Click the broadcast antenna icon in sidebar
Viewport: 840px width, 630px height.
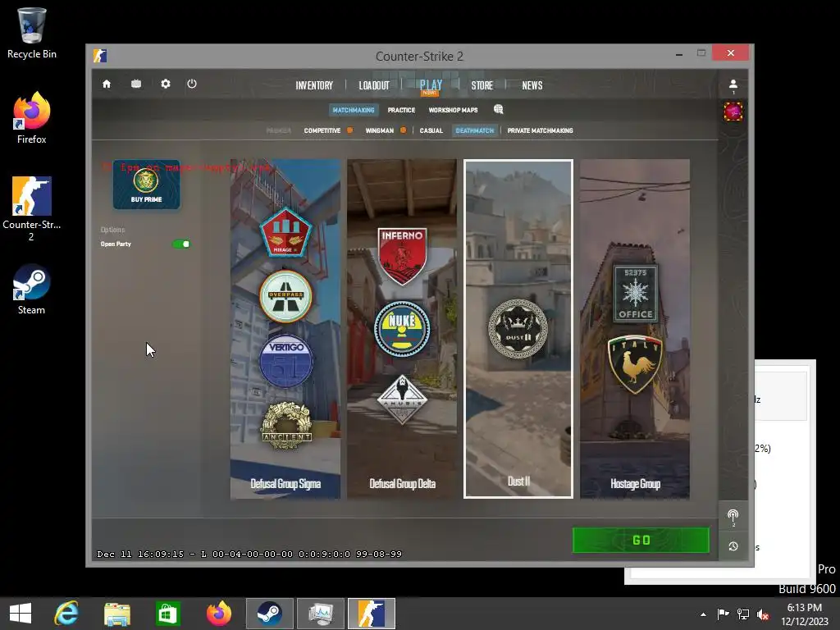click(733, 517)
